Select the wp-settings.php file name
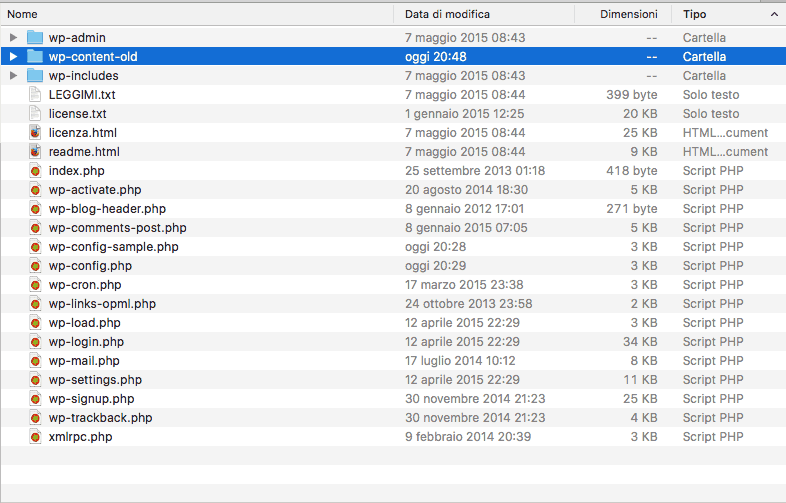This screenshot has width=786, height=503. (95, 379)
